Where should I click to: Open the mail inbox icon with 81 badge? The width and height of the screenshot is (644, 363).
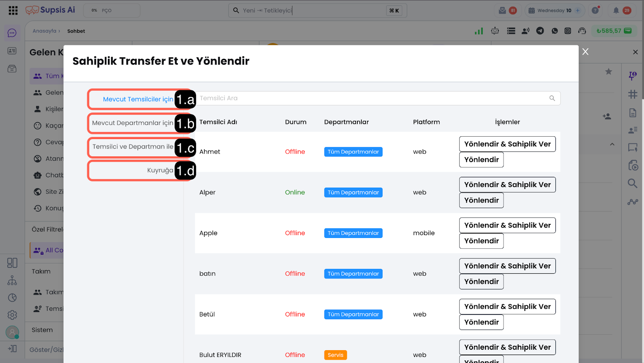pos(502,10)
